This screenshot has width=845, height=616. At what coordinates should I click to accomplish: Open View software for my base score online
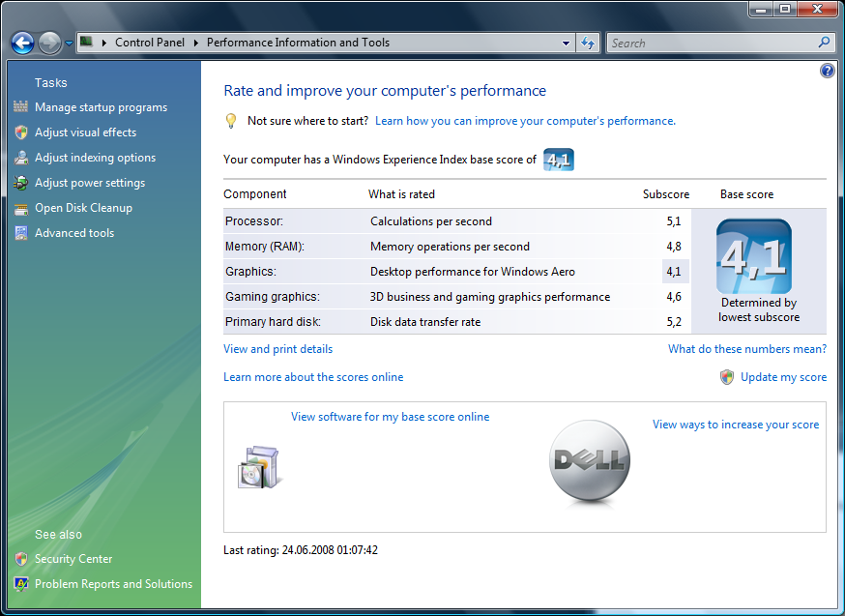pyautogui.click(x=391, y=417)
